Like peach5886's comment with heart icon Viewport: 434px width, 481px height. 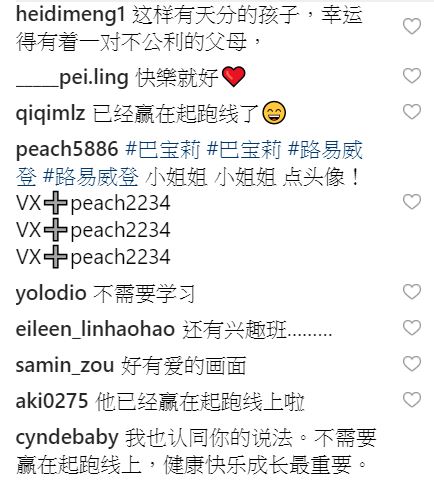click(x=412, y=201)
